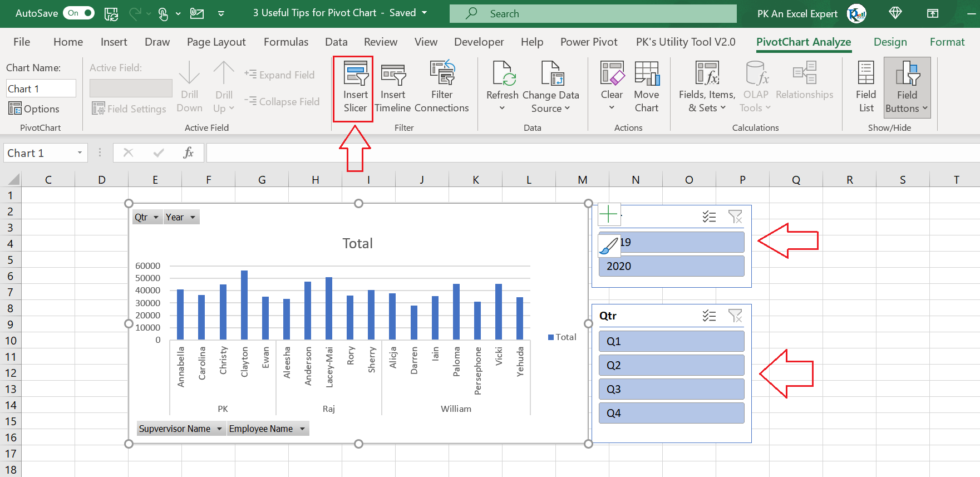Click the Chart Name input field

[41, 88]
